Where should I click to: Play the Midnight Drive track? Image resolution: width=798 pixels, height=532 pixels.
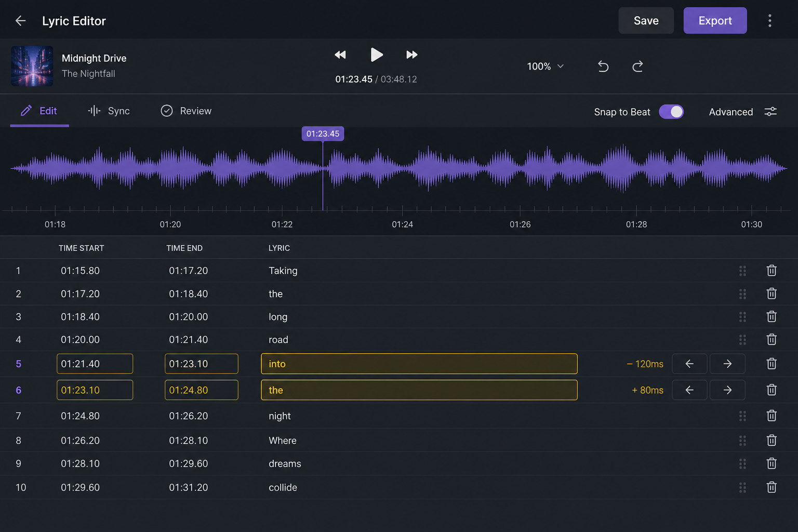[377, 55]
